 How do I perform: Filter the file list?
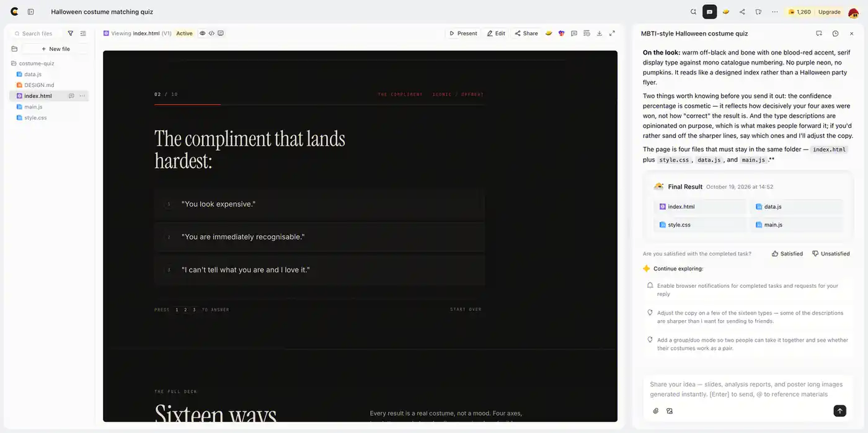[x=71, y=33]
